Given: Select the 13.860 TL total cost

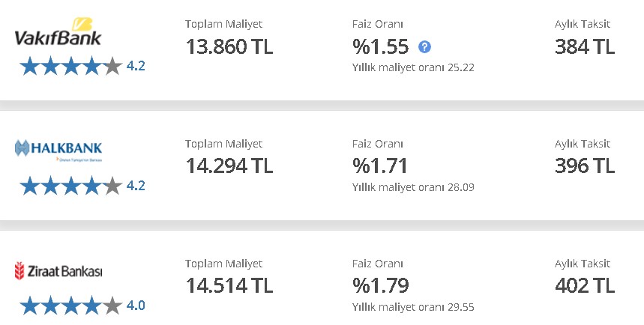Looking at the screenshot, I should 229,46.
